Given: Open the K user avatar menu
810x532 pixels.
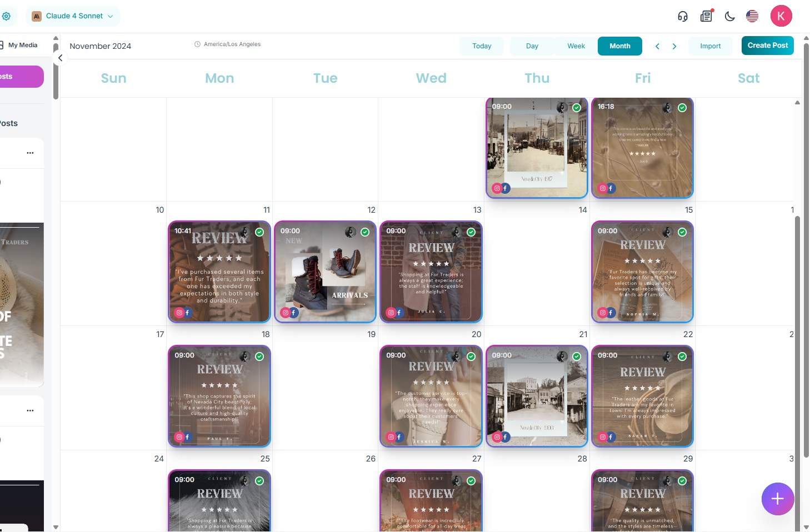Looking at the screenshot, I should tap(781, 16).
